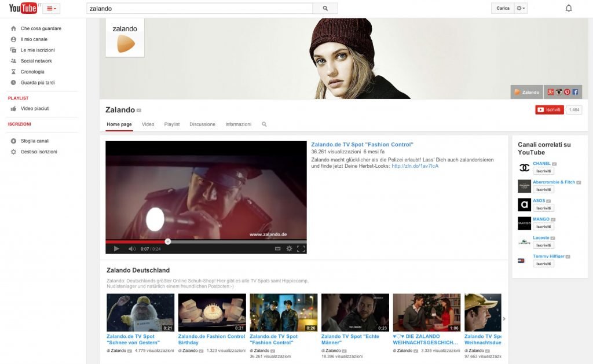Click the Carica upload button
593x364 pixels.
[x=503, y=8]
